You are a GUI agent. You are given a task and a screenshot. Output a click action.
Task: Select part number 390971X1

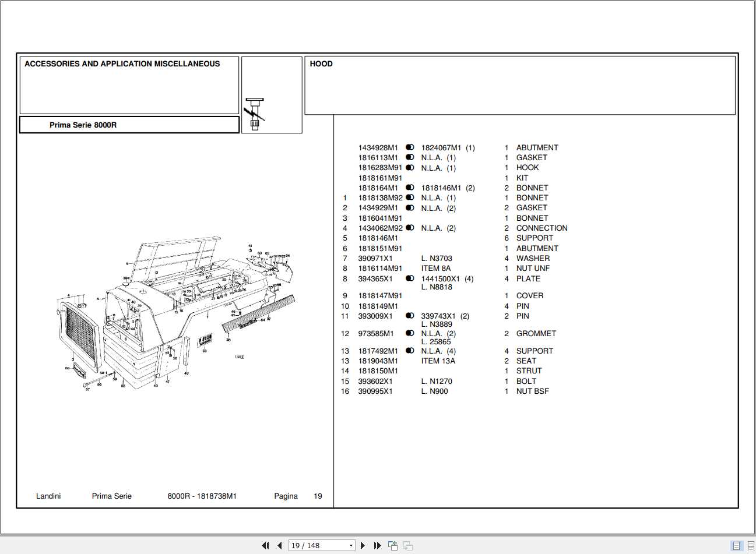[x=375, y=258]
